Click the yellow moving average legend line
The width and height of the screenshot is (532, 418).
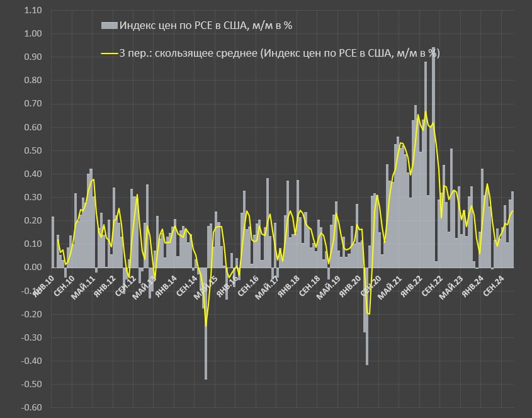pyautogui.click(x=110, y=54)
